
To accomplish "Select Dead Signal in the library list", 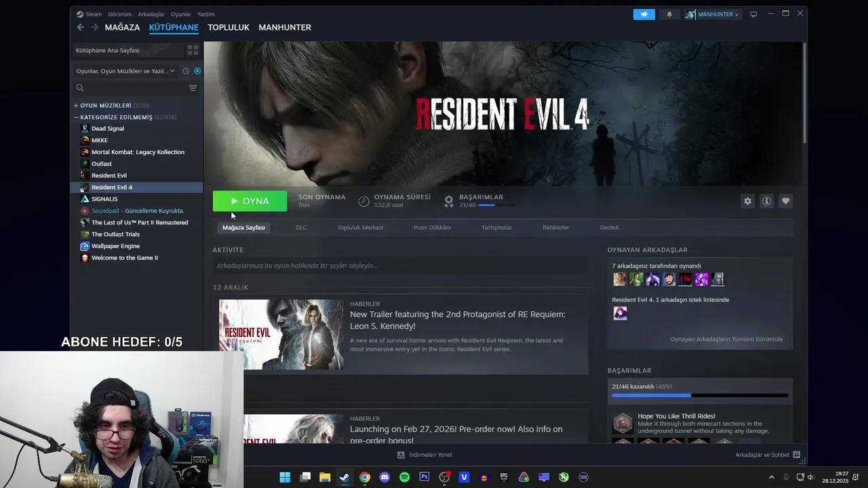I will coord(137,128).
